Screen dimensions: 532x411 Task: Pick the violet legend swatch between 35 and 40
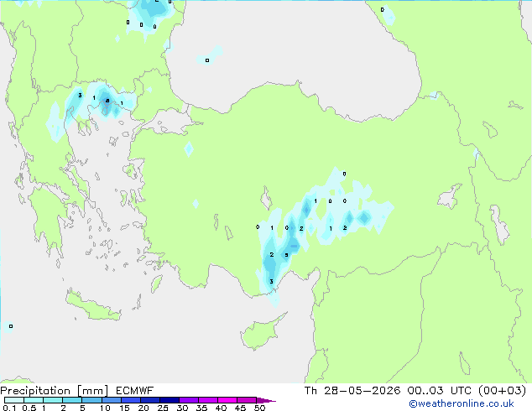click(208, 400)
